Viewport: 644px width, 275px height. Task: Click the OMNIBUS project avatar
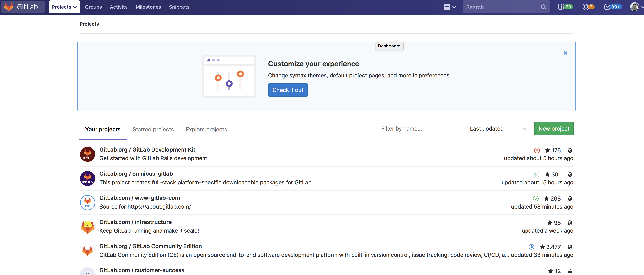pyautogui.click(x=87, y=178)
